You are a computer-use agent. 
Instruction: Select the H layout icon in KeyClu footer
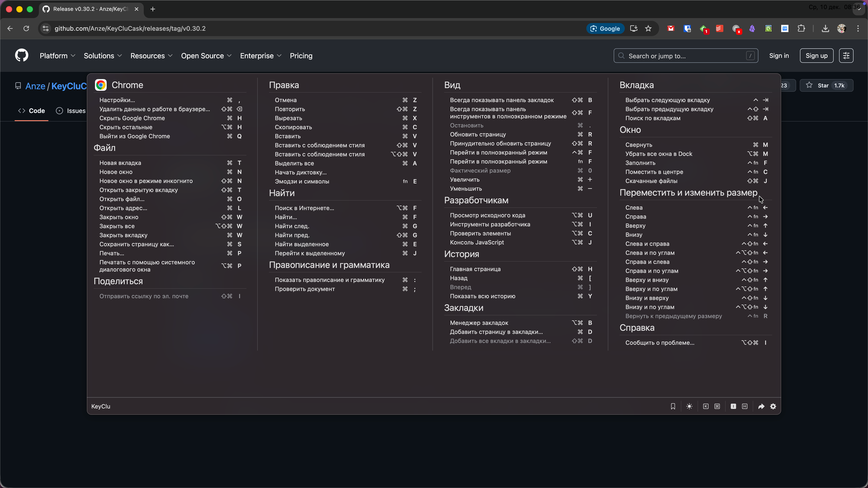click(x=745, y=406)
